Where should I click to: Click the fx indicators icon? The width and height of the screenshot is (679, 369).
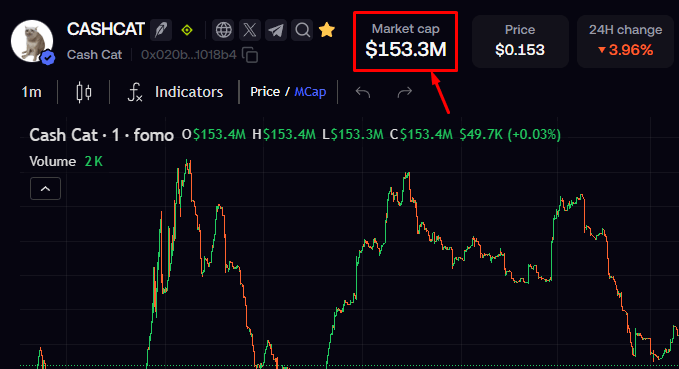(135, 92)
